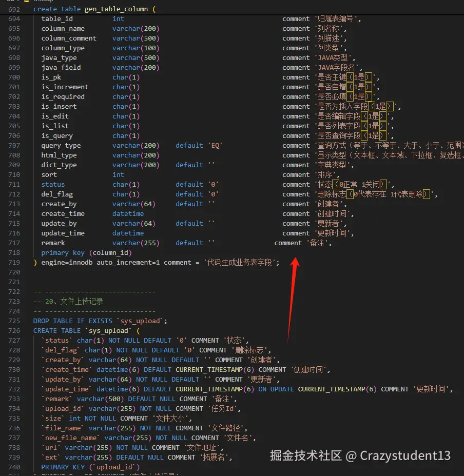Click CURRENT_TIMESTAMP(6) on the update_time line
The height and width of the screenshot is (476, 464).
pos(215,389)
